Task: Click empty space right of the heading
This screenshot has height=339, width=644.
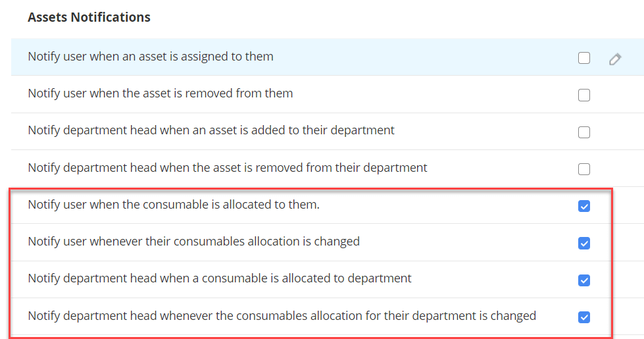Action: click(x=395, y=17)
